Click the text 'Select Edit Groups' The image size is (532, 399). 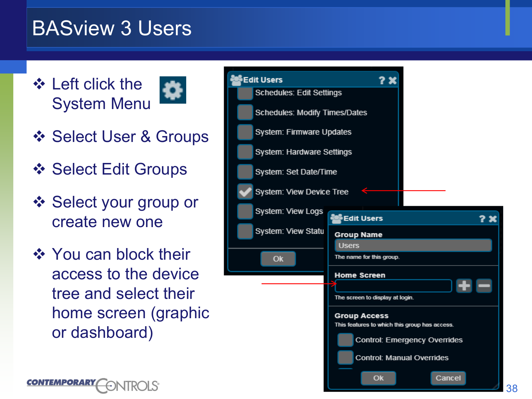point(119,169)
